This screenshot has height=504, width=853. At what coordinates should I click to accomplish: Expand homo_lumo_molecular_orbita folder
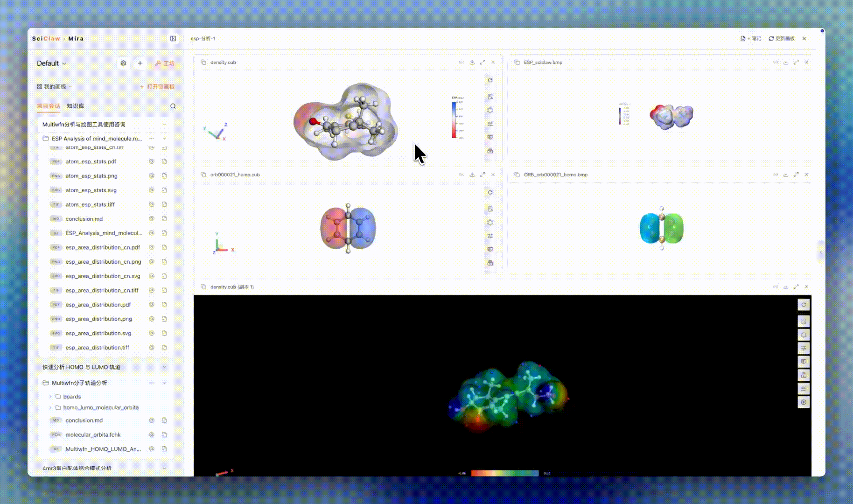50,407
